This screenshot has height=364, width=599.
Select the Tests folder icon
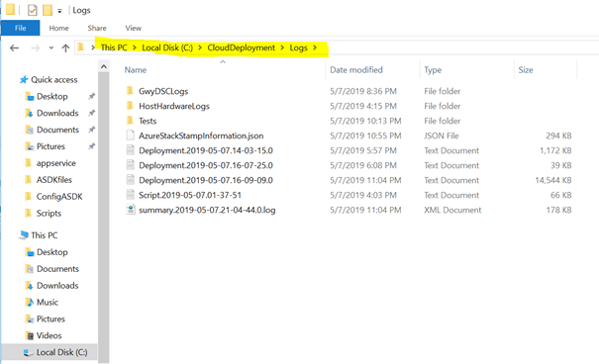(x=131, y=121)
